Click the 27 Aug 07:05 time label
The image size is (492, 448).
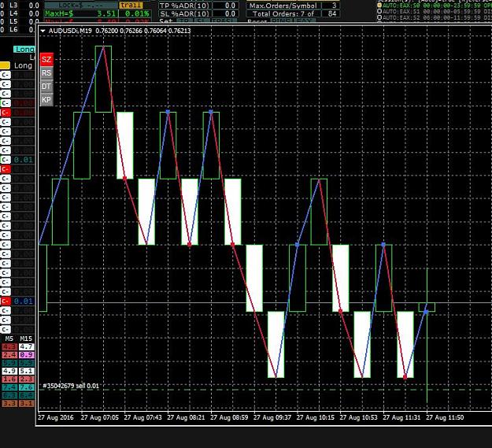[99, 417]
